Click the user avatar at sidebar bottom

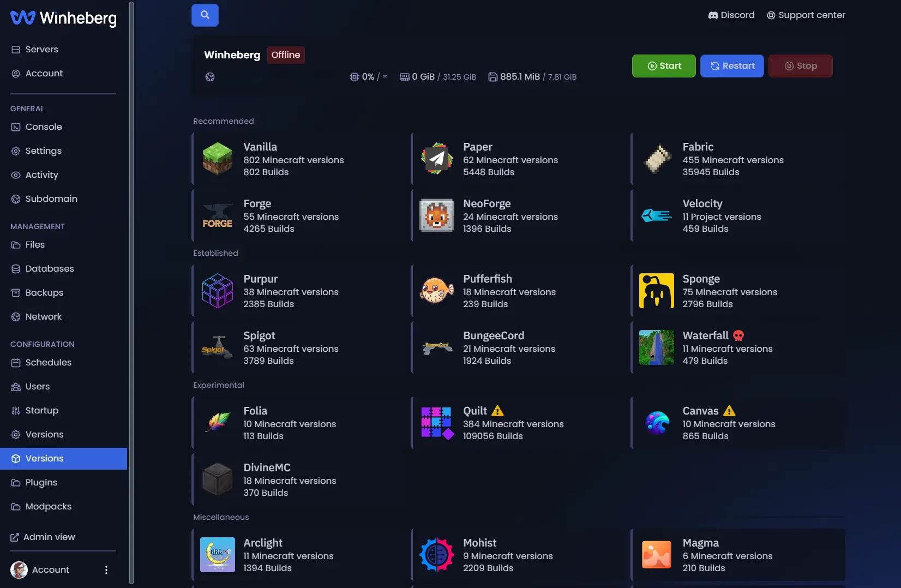[19, 570]
